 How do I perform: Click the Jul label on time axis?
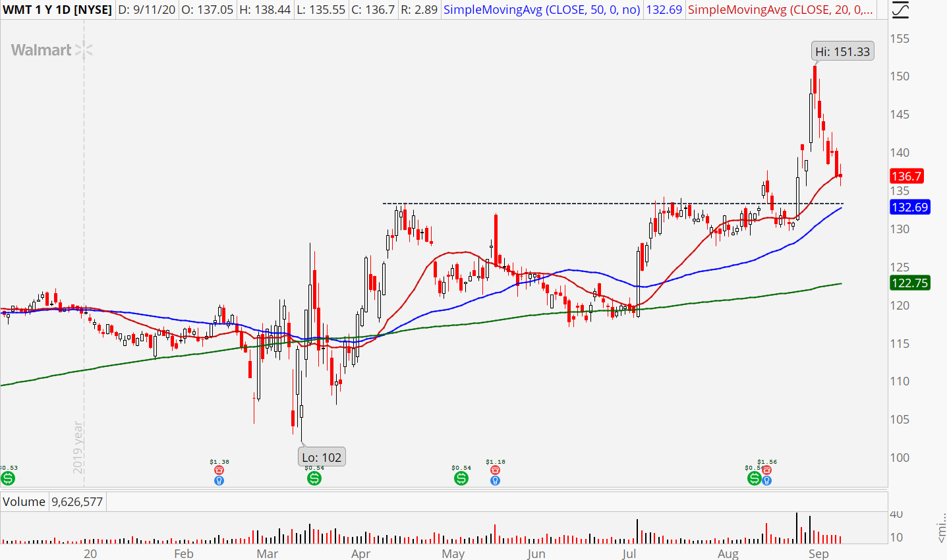click(x=629, y=553)
